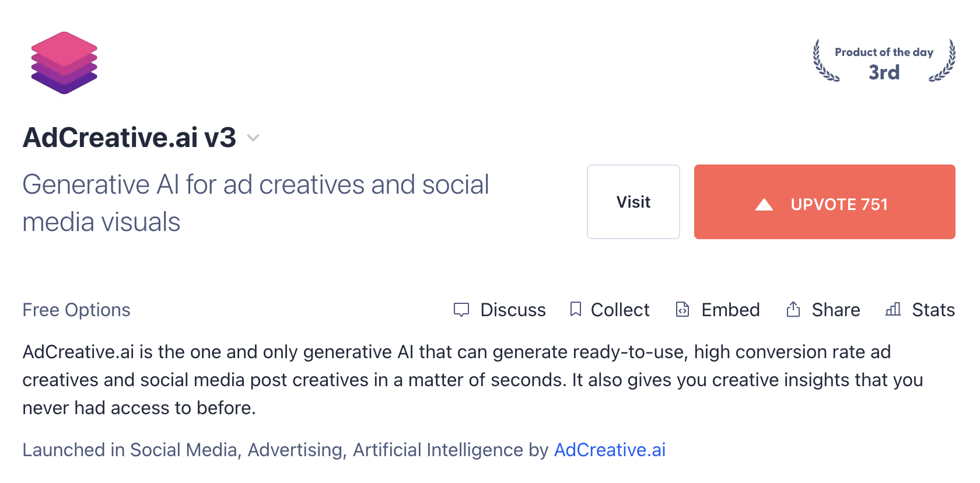Image resolution: width=980 pixels, height=483 pixels.
Task: Click the white upvote triangle icon
Action: (764, 204)
